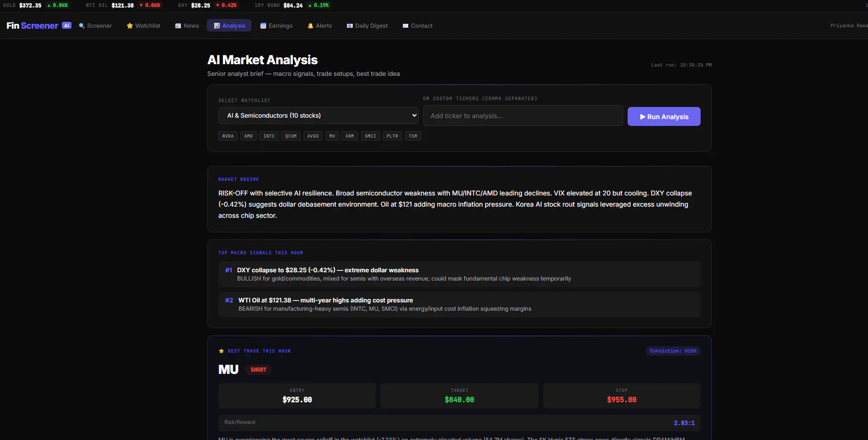
Task: Click the bell icon beside Alerts
Action: (x=310, y=26)
